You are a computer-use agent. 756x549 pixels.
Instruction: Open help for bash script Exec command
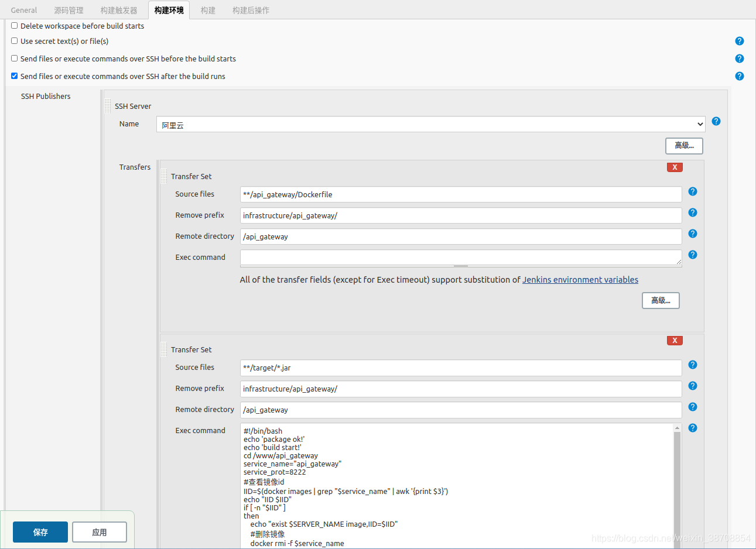coord(692,428)
